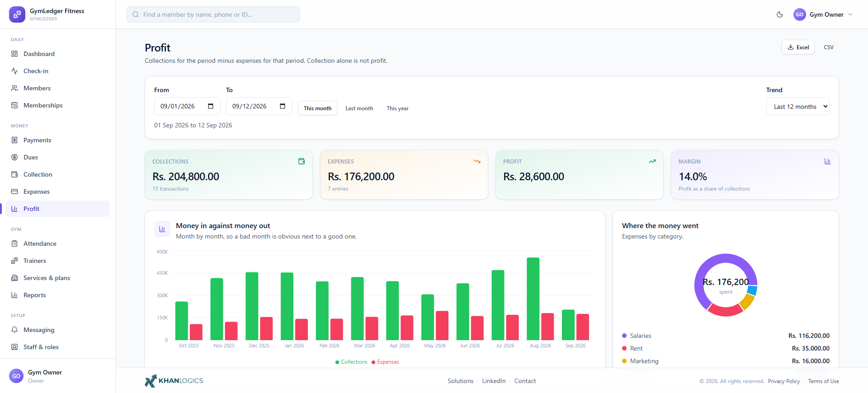Toggle the Expenses legend entry
The width and height of the screenshot is (868, 393).
385,362
